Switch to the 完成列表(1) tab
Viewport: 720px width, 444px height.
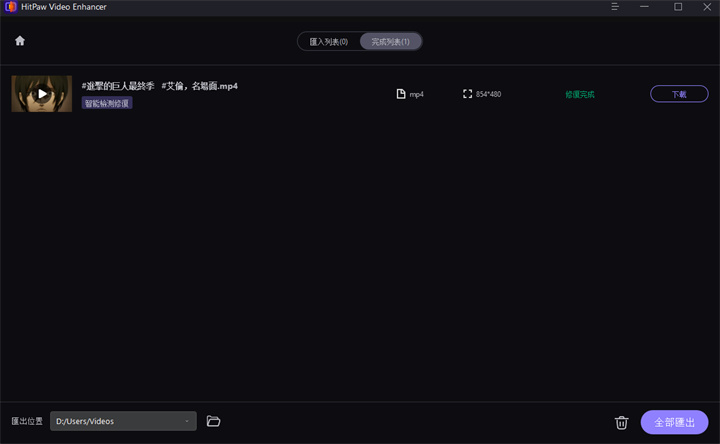(390, 42)
